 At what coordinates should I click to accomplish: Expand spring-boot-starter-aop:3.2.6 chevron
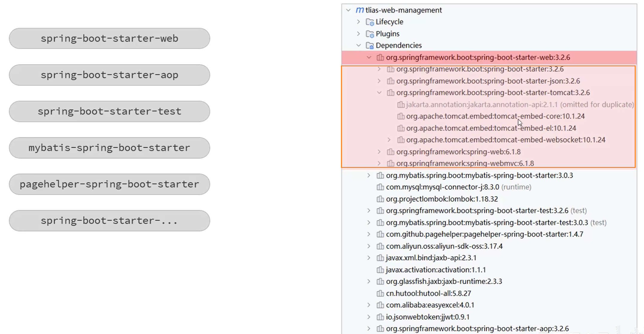click(x=369, y=329)
